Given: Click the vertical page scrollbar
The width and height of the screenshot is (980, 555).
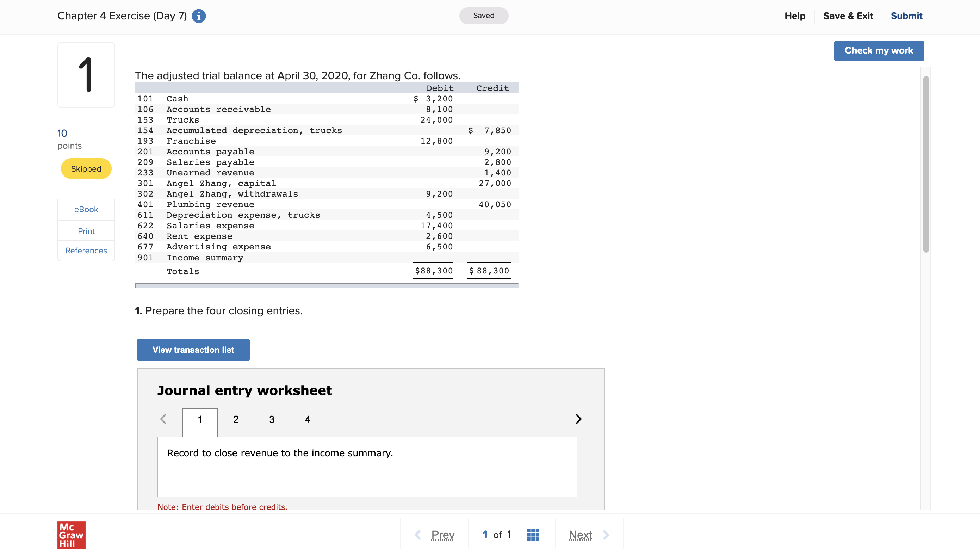Looking at the screenshot, I should (x=925, y=164).
